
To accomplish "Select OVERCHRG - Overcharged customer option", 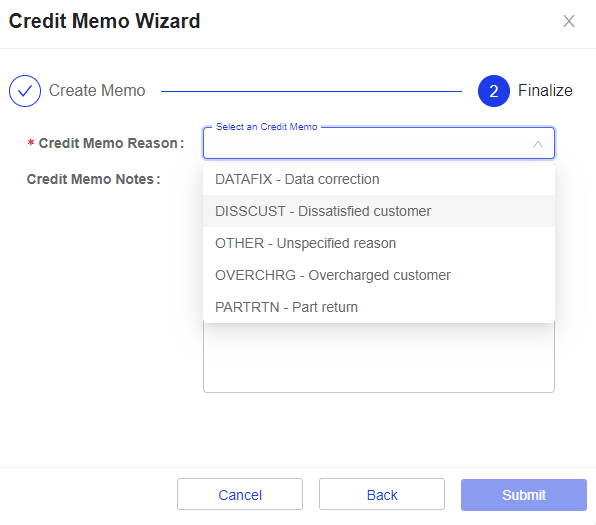I will point(379,275).
